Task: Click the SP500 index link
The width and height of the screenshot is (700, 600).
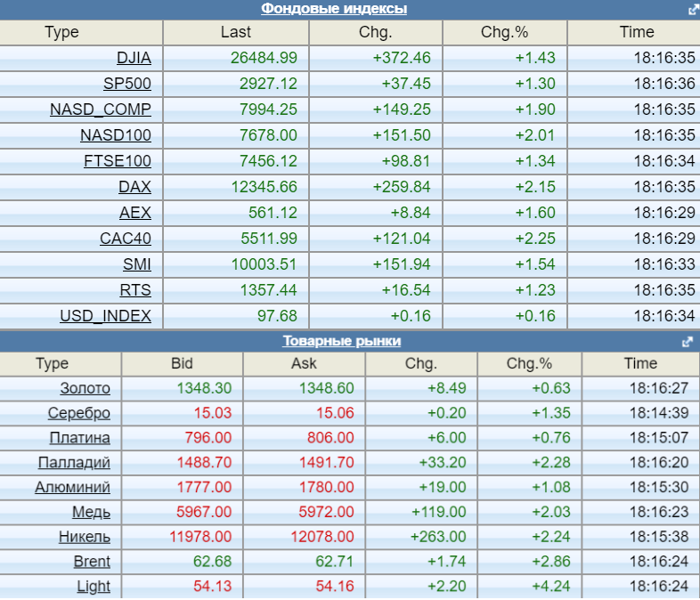Action: [127, 84]
